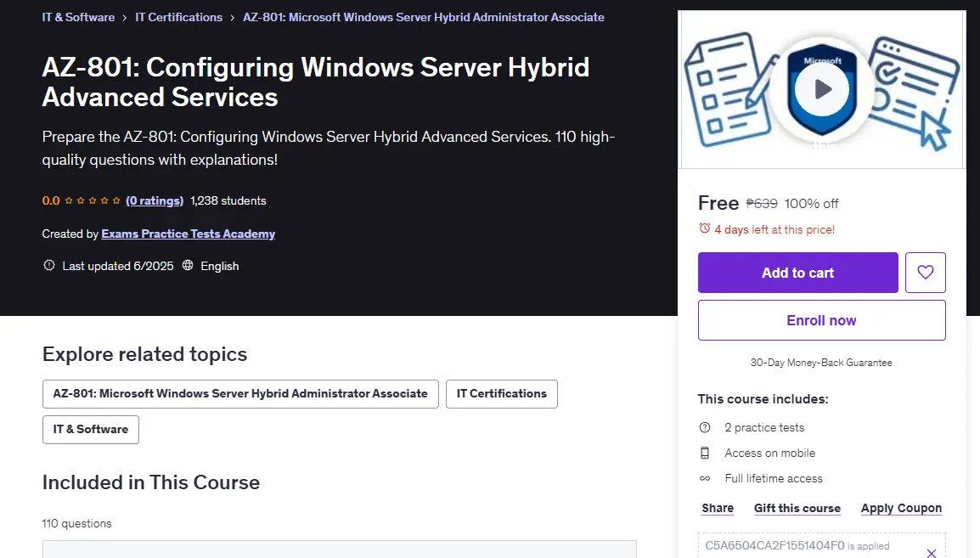
Task: Click Gift this course
Action: click(x=797, y=508)
